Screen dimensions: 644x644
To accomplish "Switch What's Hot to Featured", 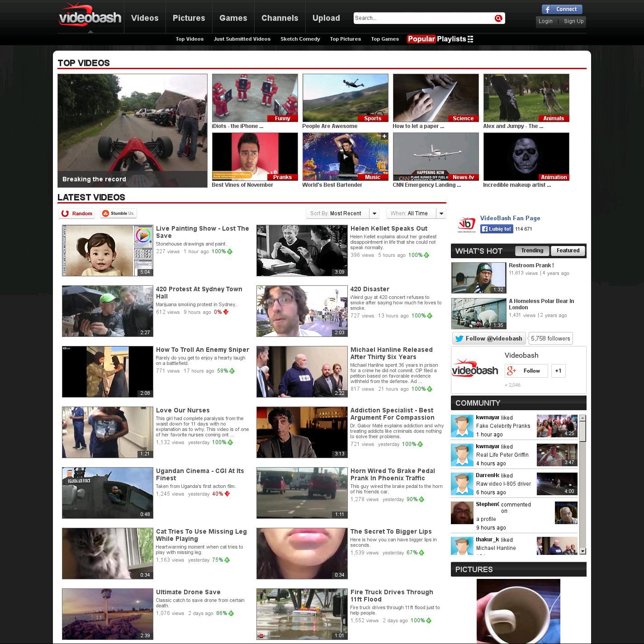I will point(568,251).
